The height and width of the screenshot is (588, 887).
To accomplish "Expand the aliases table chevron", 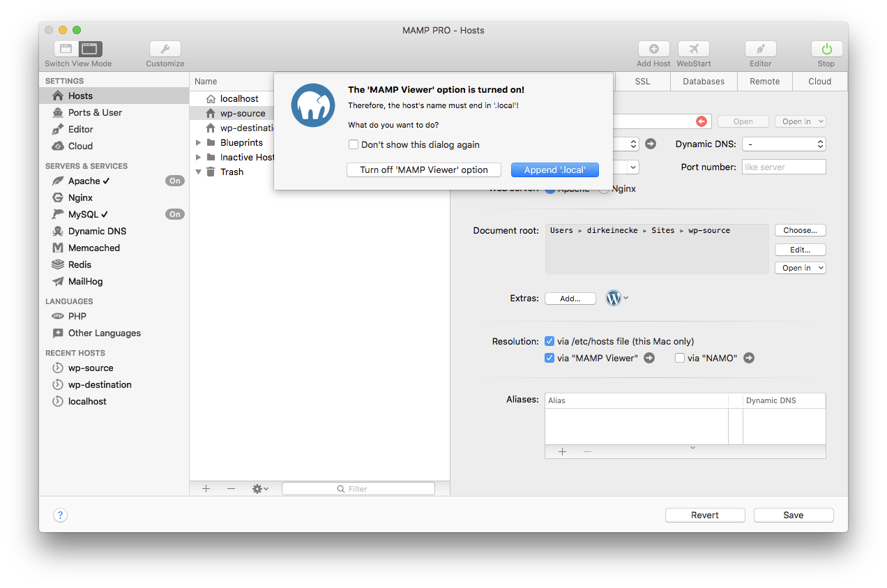I will click(692, 448).
